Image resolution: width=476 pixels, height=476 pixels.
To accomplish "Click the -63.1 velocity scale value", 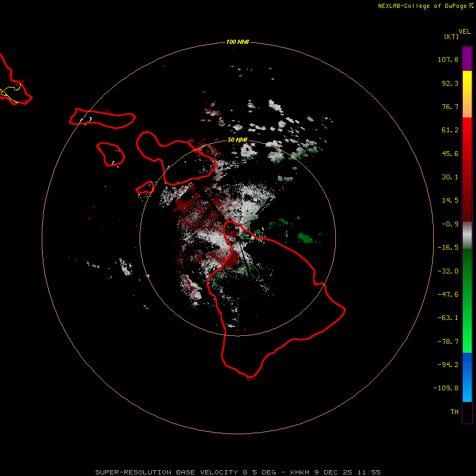I will (x=448, y=318).
